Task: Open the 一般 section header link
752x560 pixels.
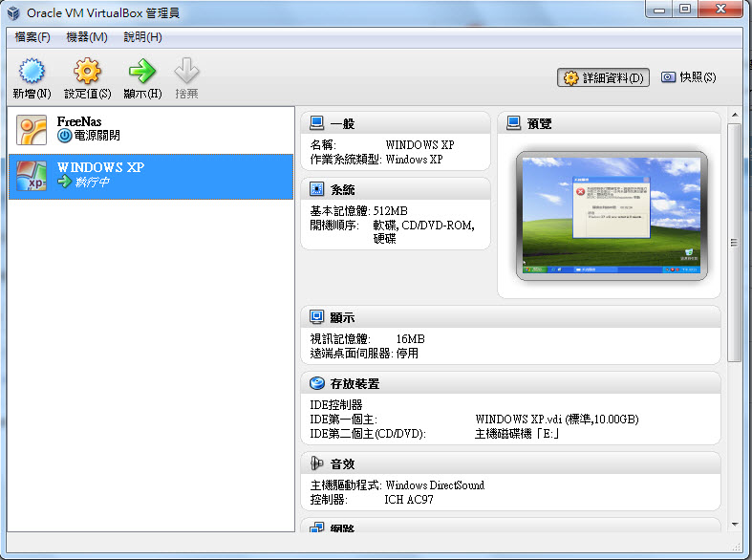Action: click(342, 123)
